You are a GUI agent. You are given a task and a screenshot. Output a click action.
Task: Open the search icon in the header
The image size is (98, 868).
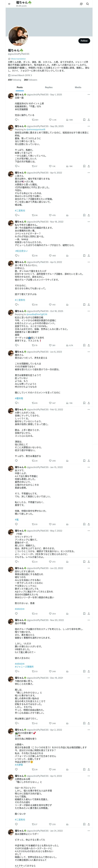88,4
